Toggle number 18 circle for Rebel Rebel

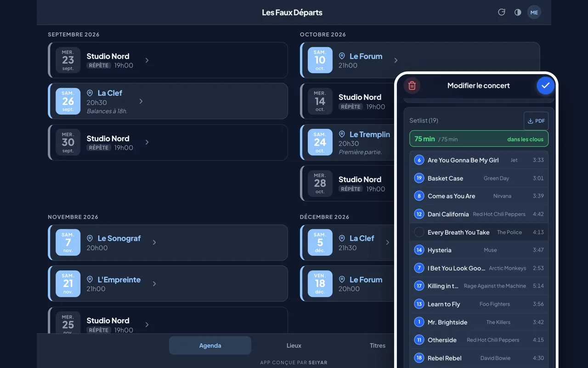click(419, 358)
